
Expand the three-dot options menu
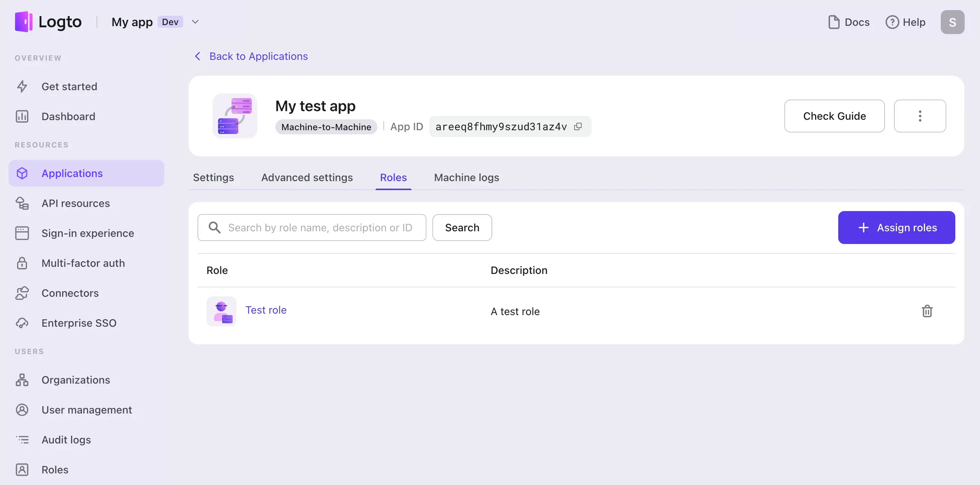919,116
